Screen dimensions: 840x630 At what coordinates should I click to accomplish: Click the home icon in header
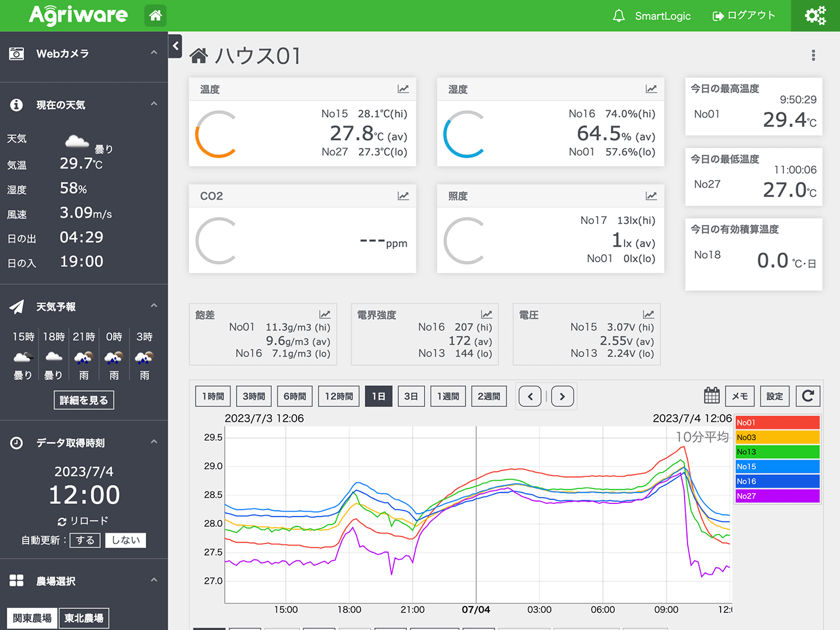coord(155,16)
